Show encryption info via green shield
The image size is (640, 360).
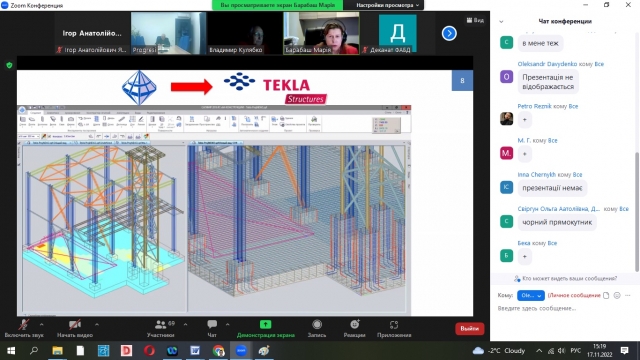(x=9, y=65)
